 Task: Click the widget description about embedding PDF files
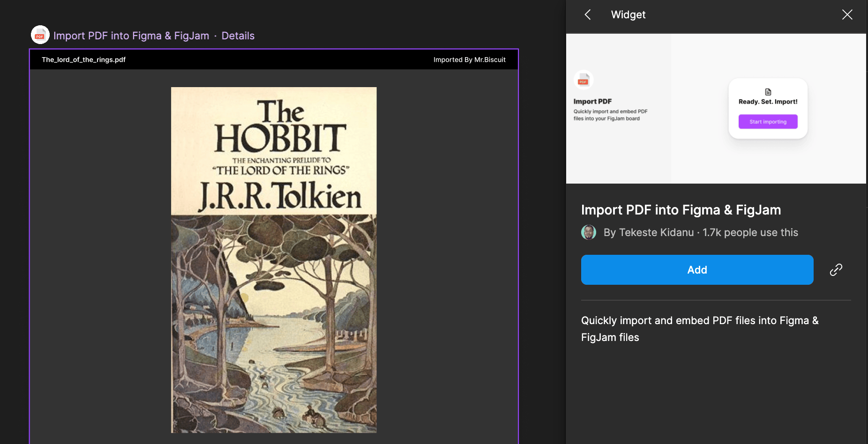pos(700,329)
